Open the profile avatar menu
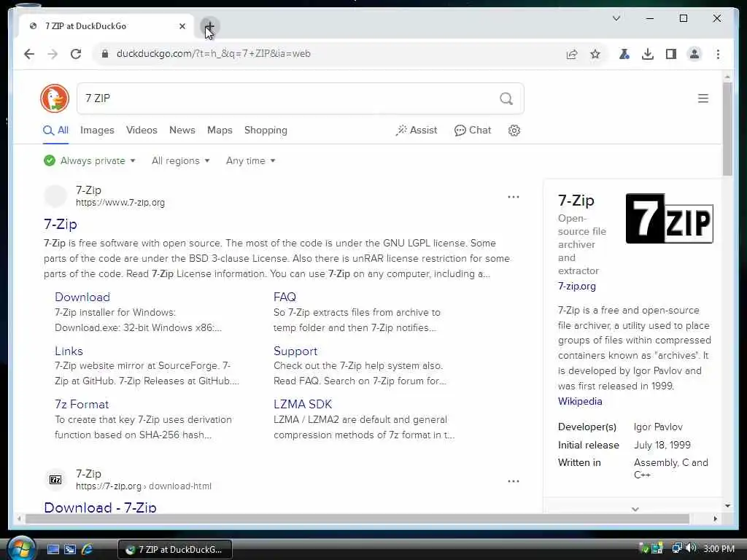 point(694,54)
